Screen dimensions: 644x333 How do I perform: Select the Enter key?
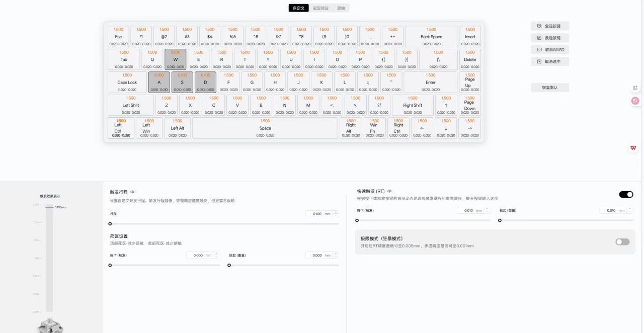click(431, 82)
